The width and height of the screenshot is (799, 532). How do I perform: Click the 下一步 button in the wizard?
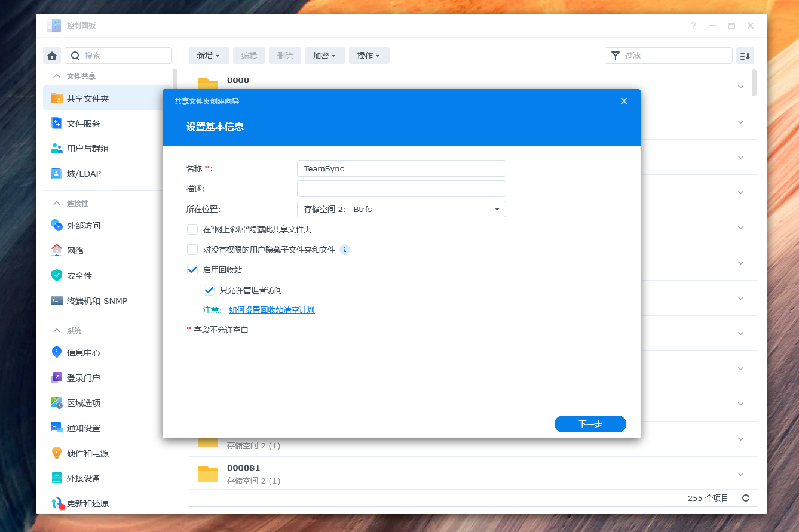click(590, 424)
